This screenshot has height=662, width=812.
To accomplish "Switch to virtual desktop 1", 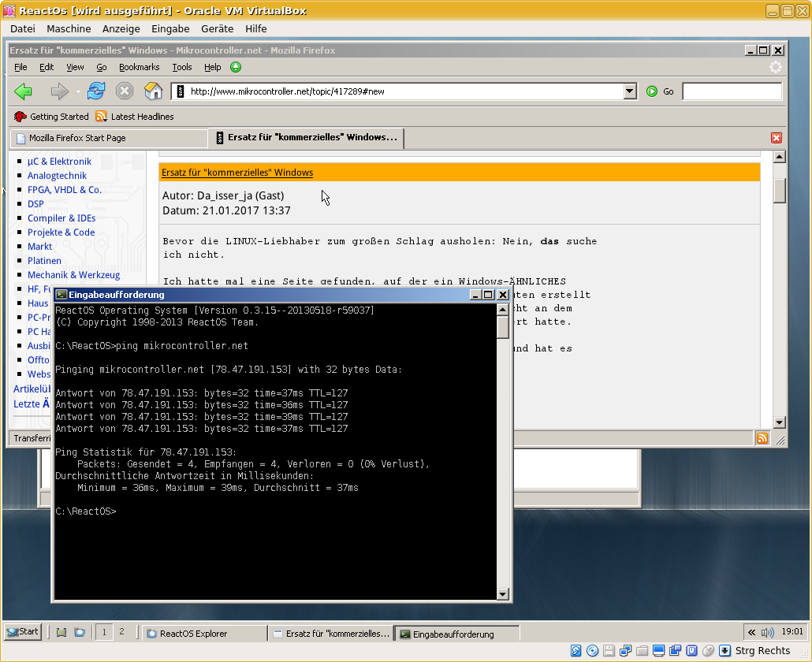I will 104,632.
